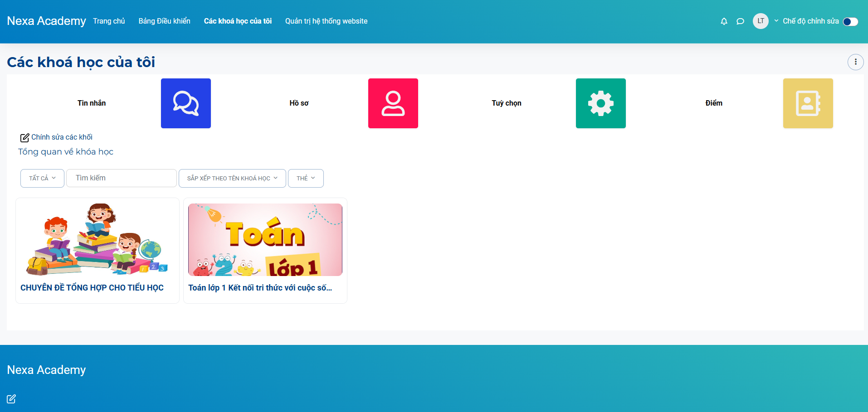Click the Chỉnh sửa các khối link
This screenshot has width=868, height=412.
62,137
